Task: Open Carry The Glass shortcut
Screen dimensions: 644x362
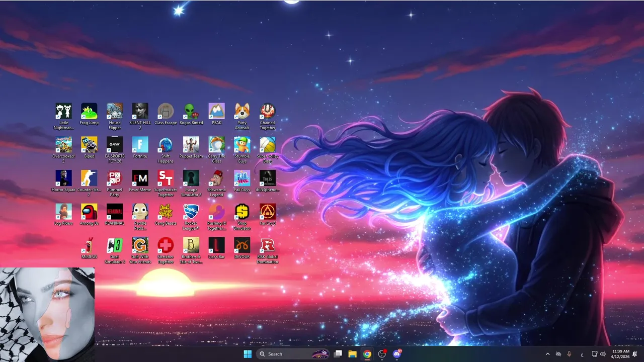Action: (x=216, y=150)
